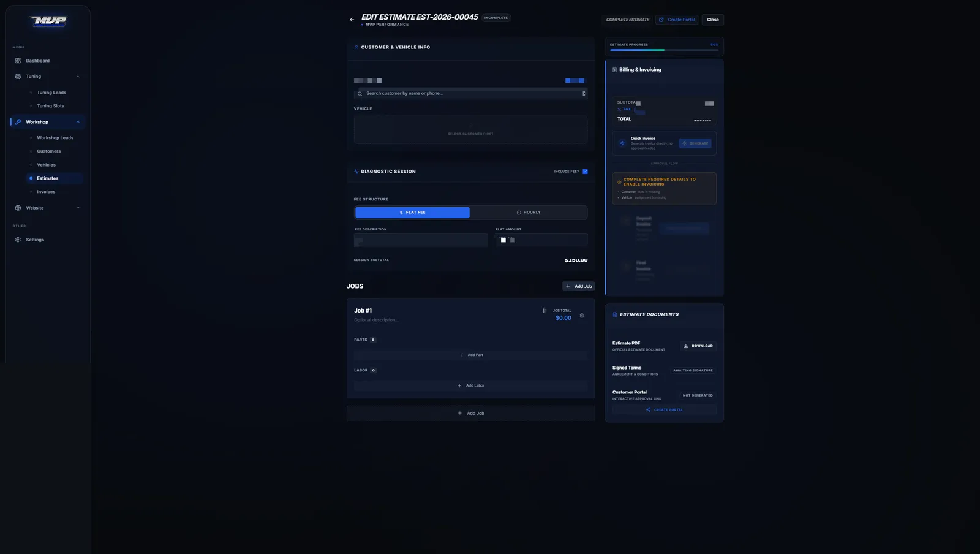Click the estimate progress bar
Viewport: 980px width, 554px height.
point(664,50)
